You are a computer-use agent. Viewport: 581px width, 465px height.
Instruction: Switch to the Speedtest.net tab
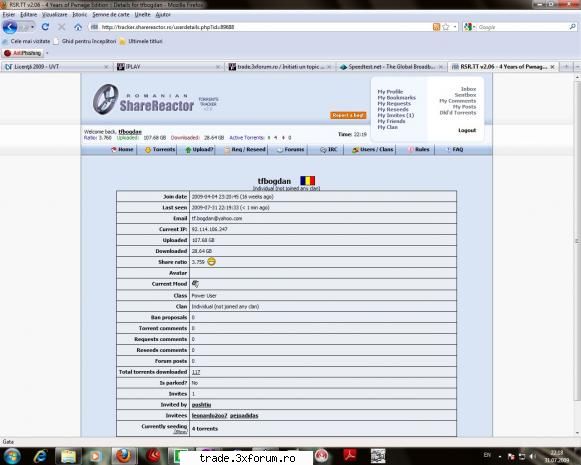click(x=392, y=67)
